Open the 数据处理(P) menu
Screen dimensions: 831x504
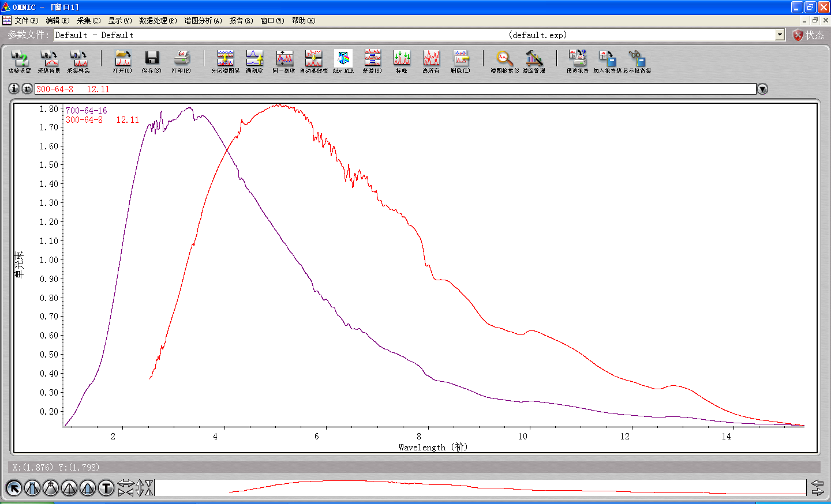click(158, 20)
